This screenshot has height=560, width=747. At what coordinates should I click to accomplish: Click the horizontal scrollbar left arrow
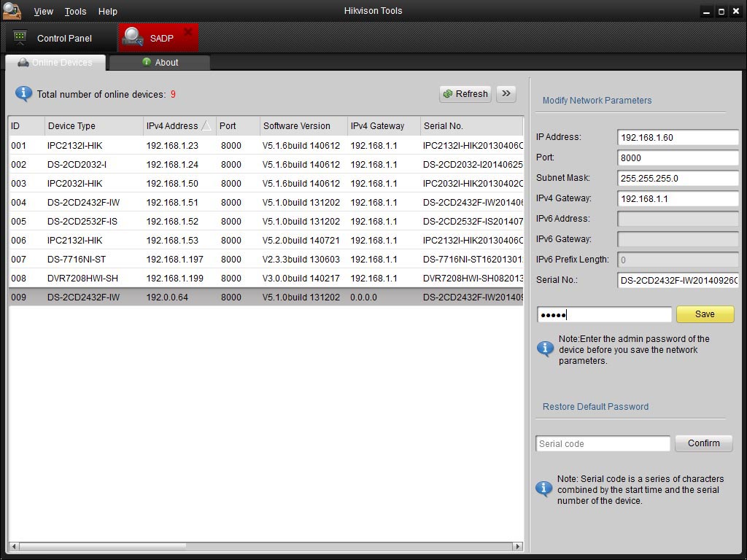[14, 546]
